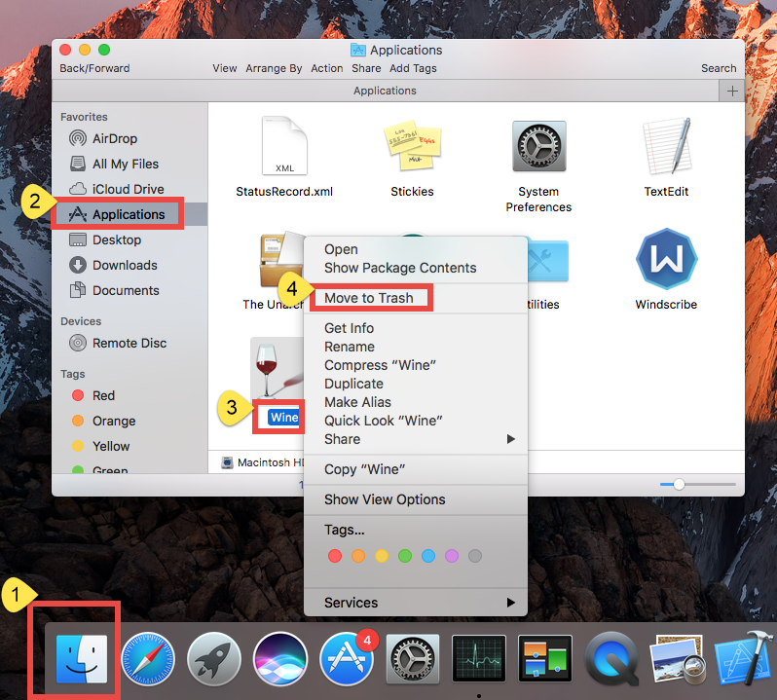Image resolution: width=777 pixels, height=700 pixels.
Task: Select the Windscribe app icon
Action: click(667, 259)
